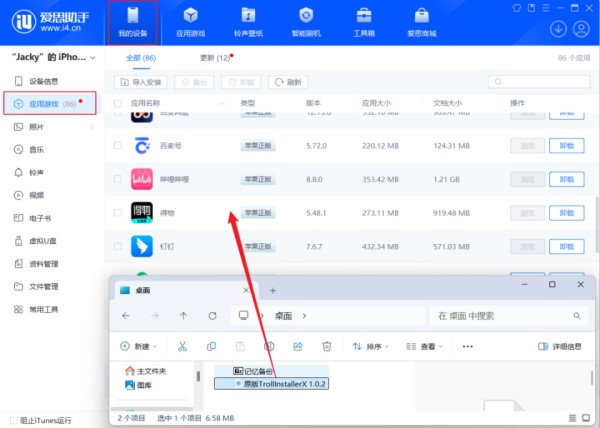Image resolution: width=600 pixels, height=428 pixels.
Task: Tick the checkbox for 百家号 app row
Action: click(x=121, y=146)
